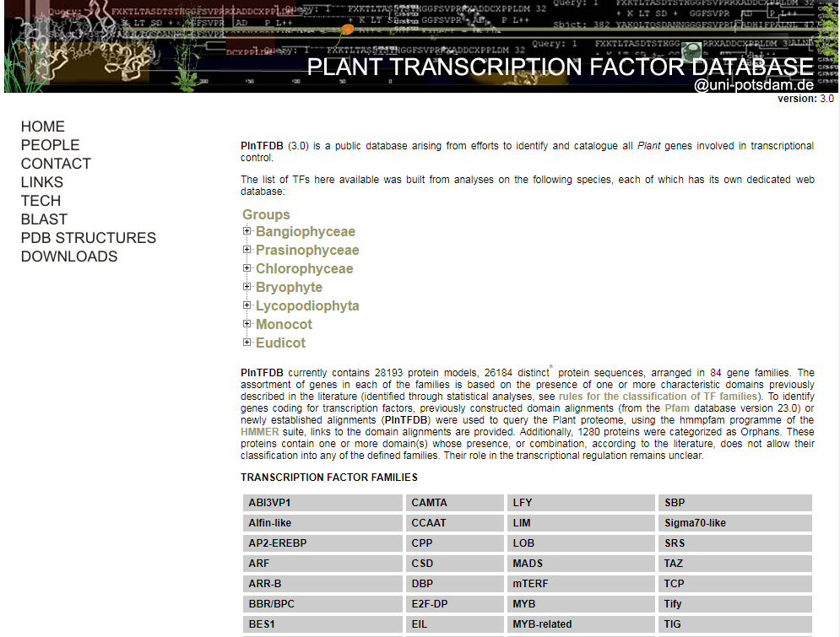Expand the Bryophyte group node

pos(247,286)
